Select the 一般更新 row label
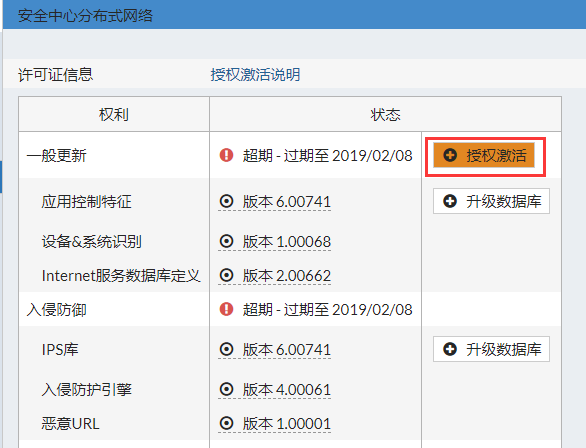The height and width of the screenshot is (448, 586). [56, 155]
